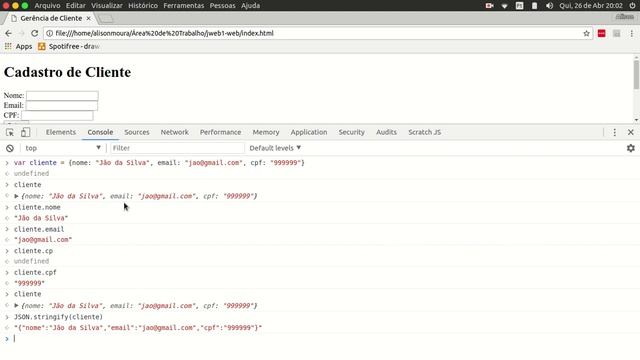Open the Default levels dropdown
The height and width of the screenshot is (360, 640).
(275, 148)
